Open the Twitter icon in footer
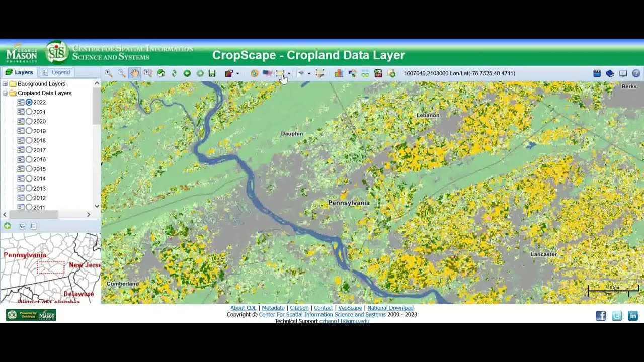Viewport: 644px width, 362px height. [617, 316]
